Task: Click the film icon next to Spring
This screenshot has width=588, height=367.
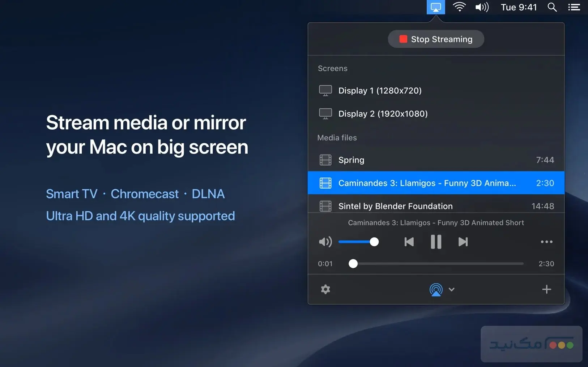Action: [325, 160]
